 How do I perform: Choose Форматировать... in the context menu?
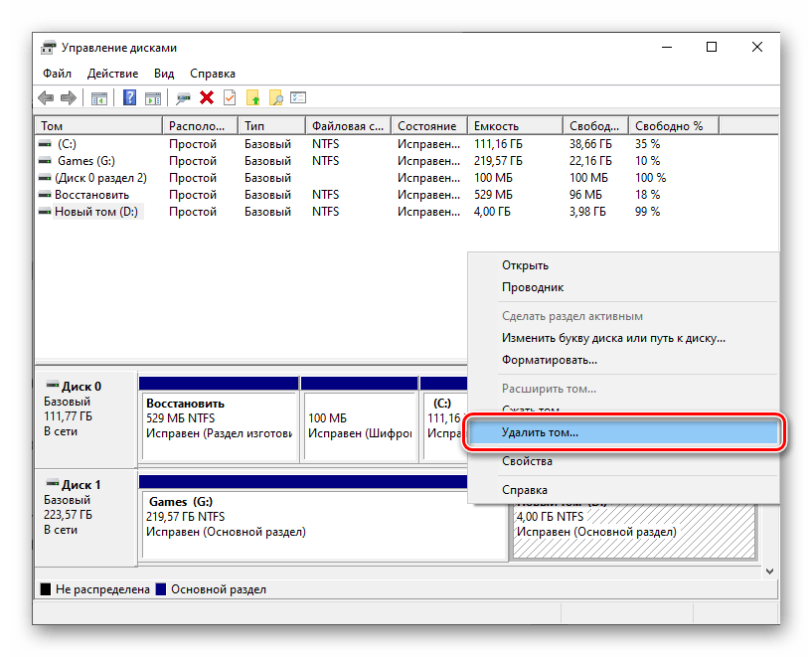coord(549,360)
